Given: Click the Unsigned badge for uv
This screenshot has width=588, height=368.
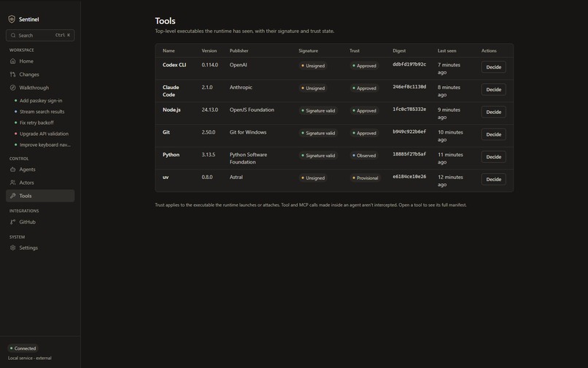Looking at the screenshot, I should (x=313, y=178).
